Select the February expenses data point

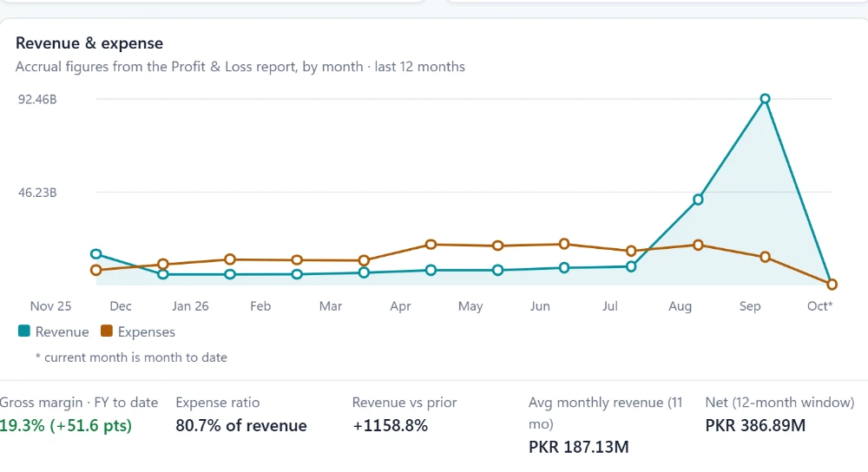(297, 260)
